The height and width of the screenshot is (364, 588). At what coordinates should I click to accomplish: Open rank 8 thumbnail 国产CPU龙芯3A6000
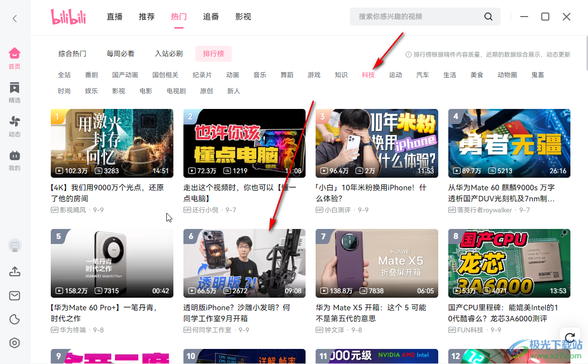(509, 263)
